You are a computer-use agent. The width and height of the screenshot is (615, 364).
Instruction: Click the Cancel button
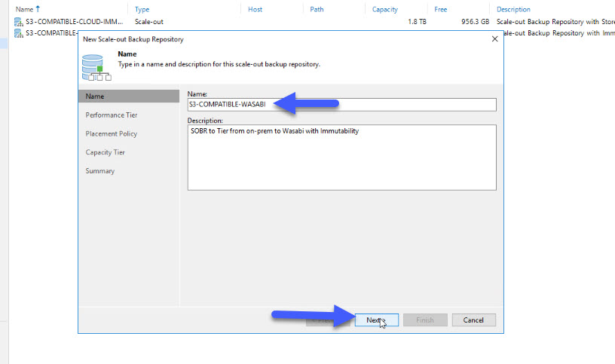point(473,320)
